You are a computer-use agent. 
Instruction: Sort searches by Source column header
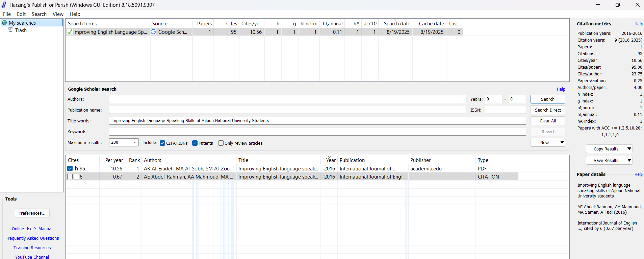tap(171, 24)
